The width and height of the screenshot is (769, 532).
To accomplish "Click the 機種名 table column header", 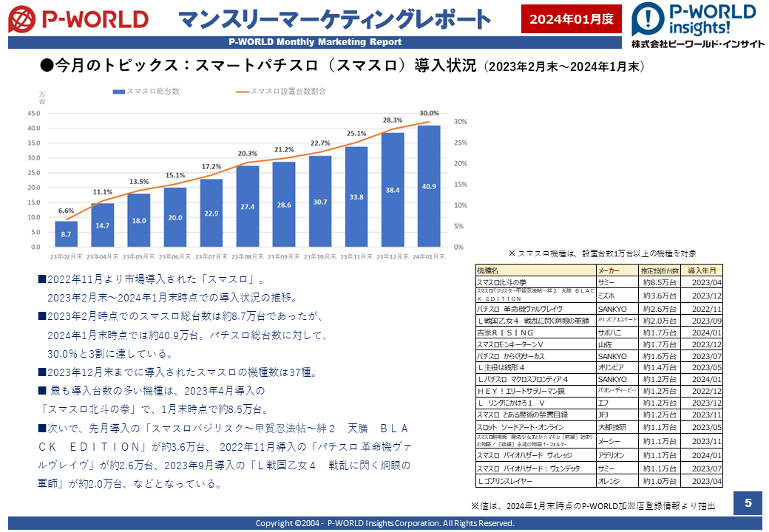I will tap(535, 270).
